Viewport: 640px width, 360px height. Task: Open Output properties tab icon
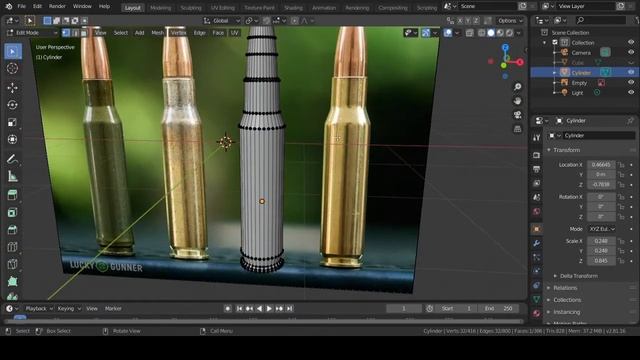(x=537, y=169)
